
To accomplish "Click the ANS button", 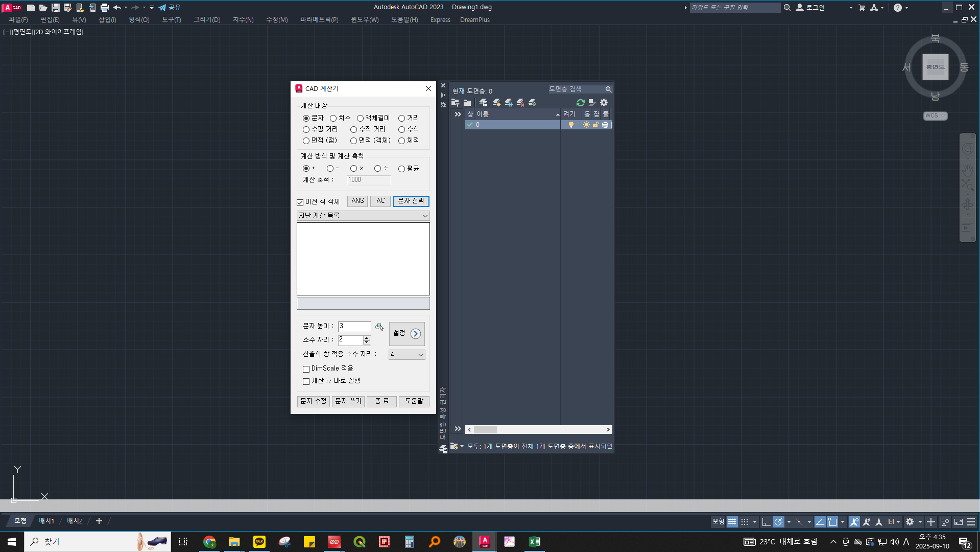I will (x=357, y=201).
